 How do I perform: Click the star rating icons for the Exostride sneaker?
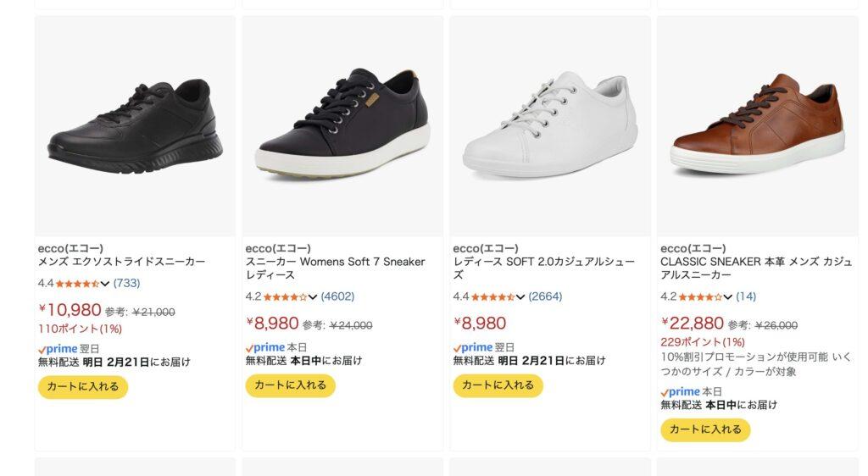pos(77,284)
